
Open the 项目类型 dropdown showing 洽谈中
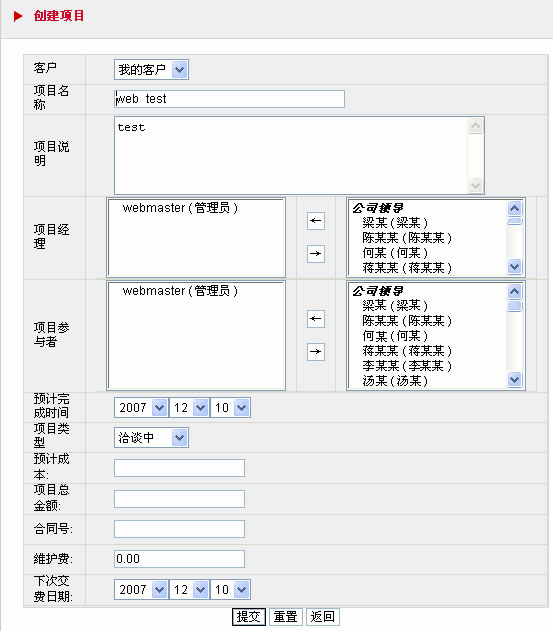pyautogui.click(x=151, y=437)
